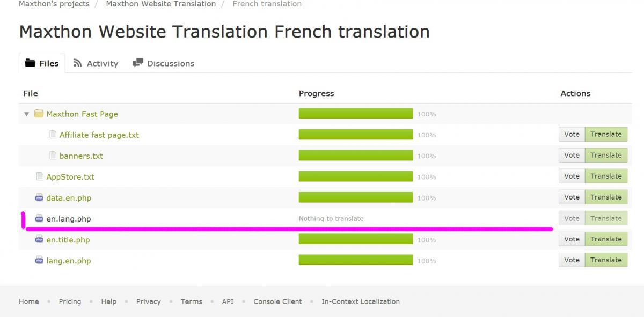The height and width of the screenshot is (317, 644).
Task: Open data.en.php file
Action: pos(69,197)
